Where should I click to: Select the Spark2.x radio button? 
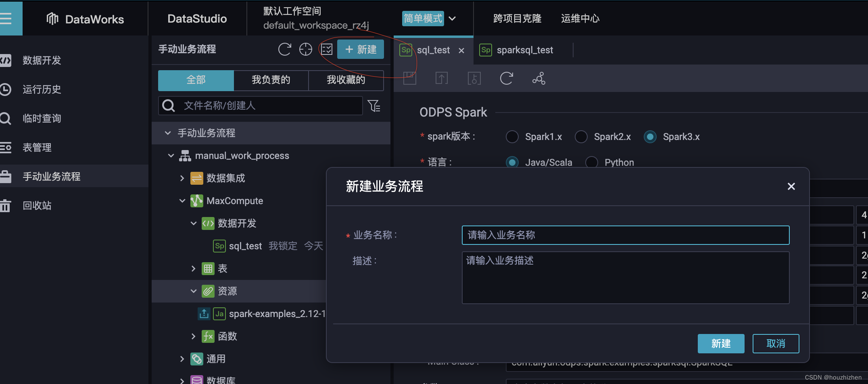(x=581, y=137)
